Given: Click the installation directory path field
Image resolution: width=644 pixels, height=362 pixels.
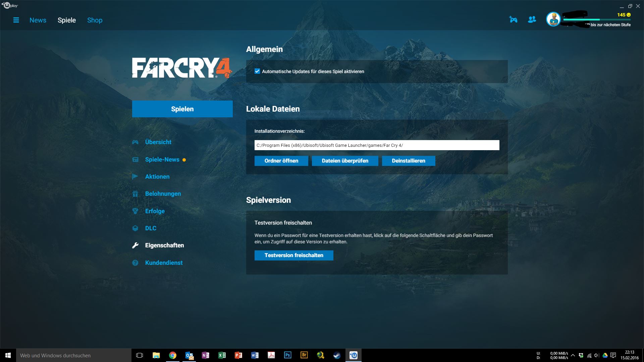Looking at the screenshot, I should click(x=376, y=145).
